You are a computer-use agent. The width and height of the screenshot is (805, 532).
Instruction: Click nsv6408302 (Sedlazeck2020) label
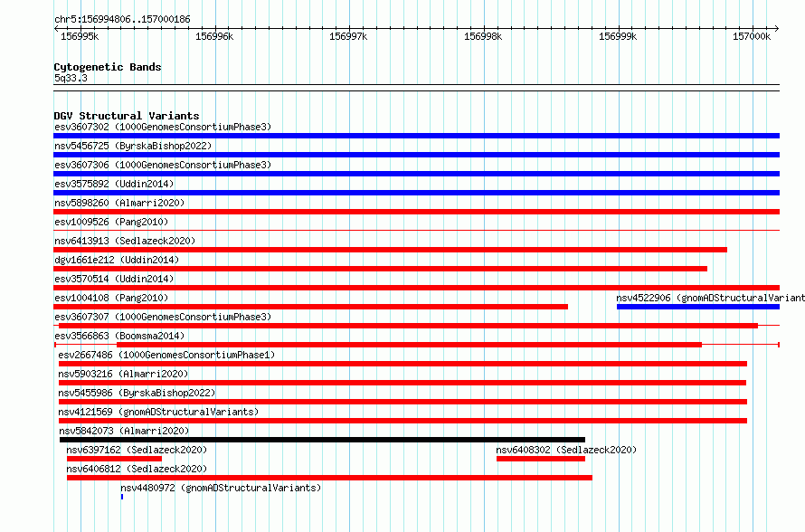tap(566, 450)
